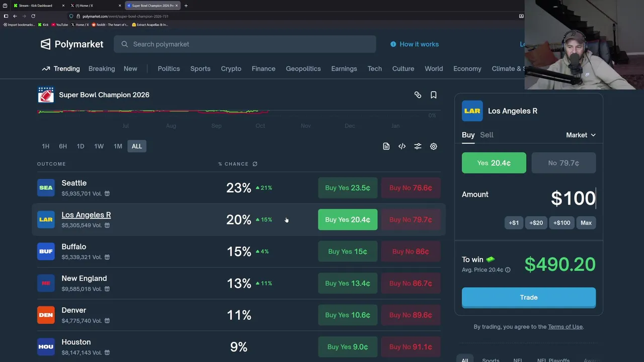Screen dimensions: 644x362
Task: Focus the Search polymarket field
Action: point(245,44)
